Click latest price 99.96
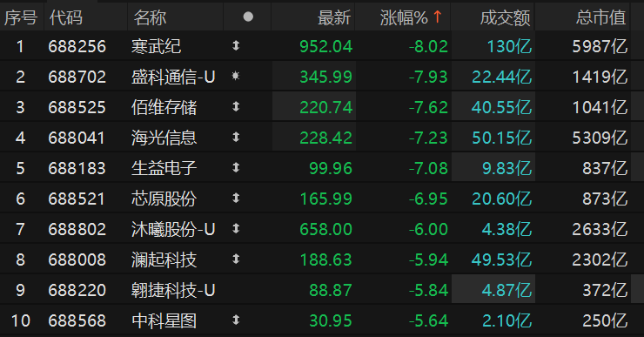 (x=331, y=168)
